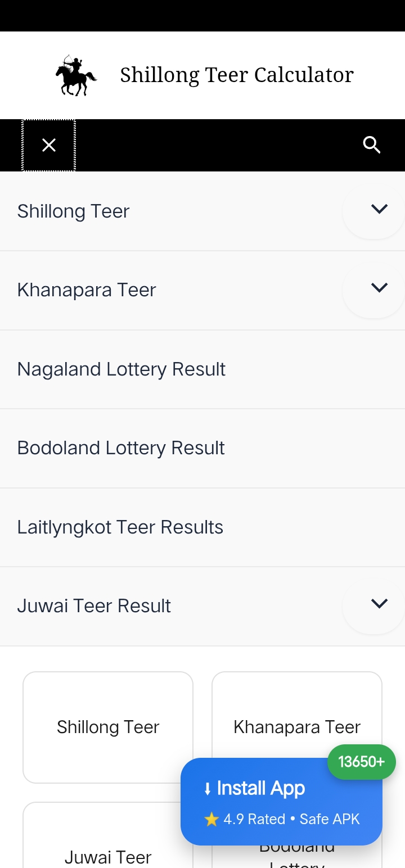Image resolution: width=405 pixels, height=868 pixels.
Task: Click the archer on horse logo
Action: (76, 75)
